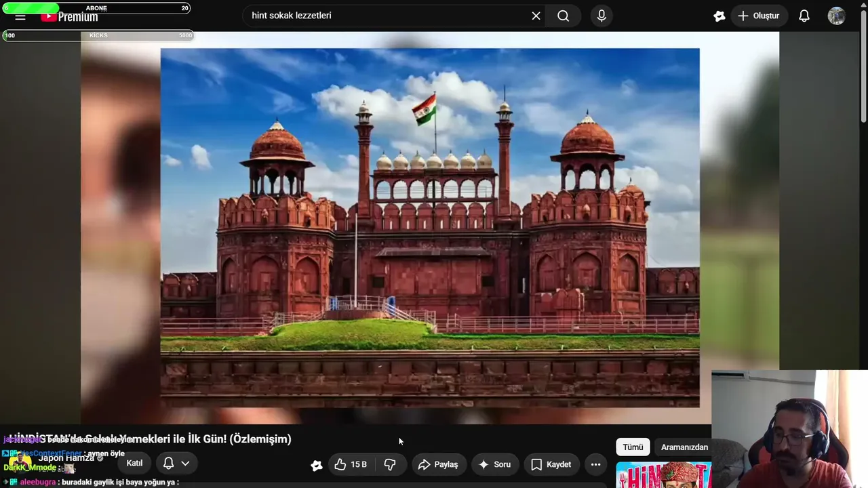868x488 pixels.
Task: Join the channel with the Katıl button
Action: [134, 464]
